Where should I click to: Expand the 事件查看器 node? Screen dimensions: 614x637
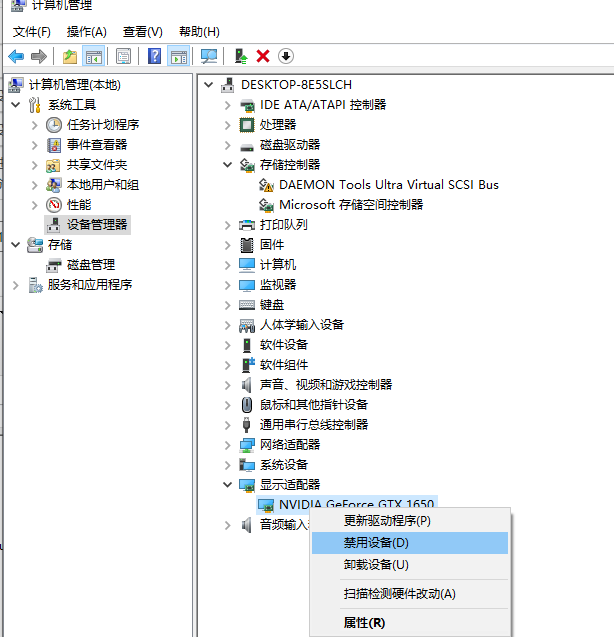click(x=35, y=145)
